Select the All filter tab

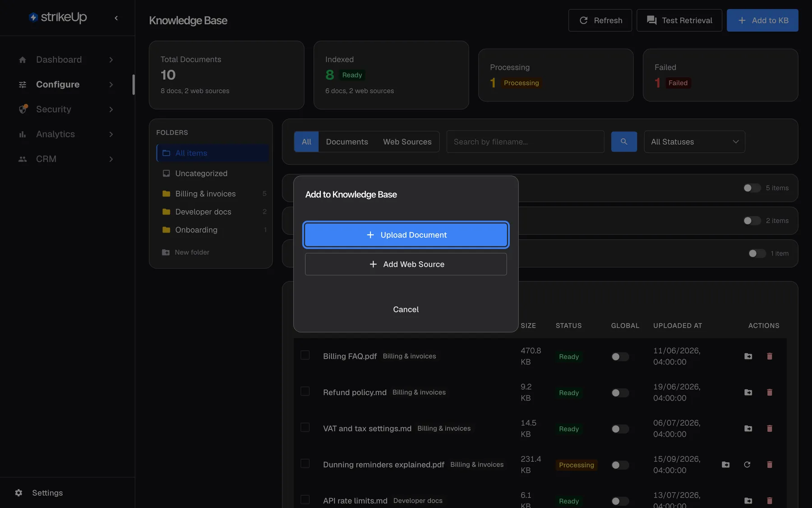[x=306, y=142]
